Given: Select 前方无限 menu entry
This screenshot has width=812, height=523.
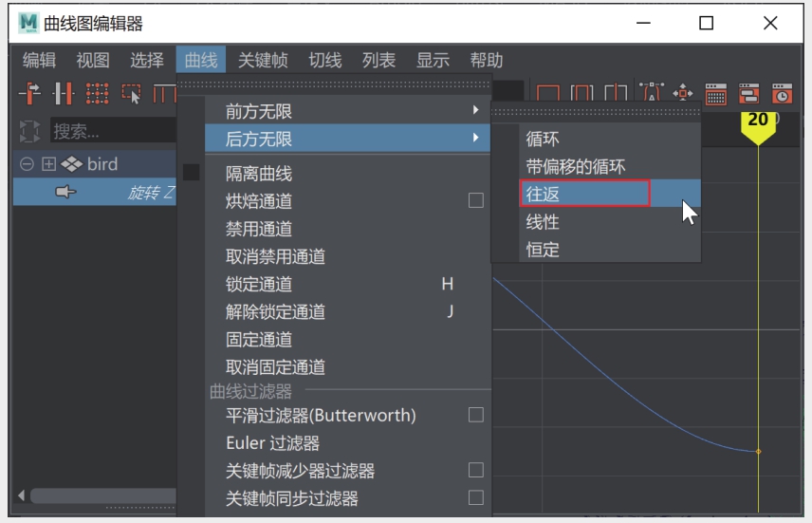Looking at the screenshot, I should tap(347, 111).
